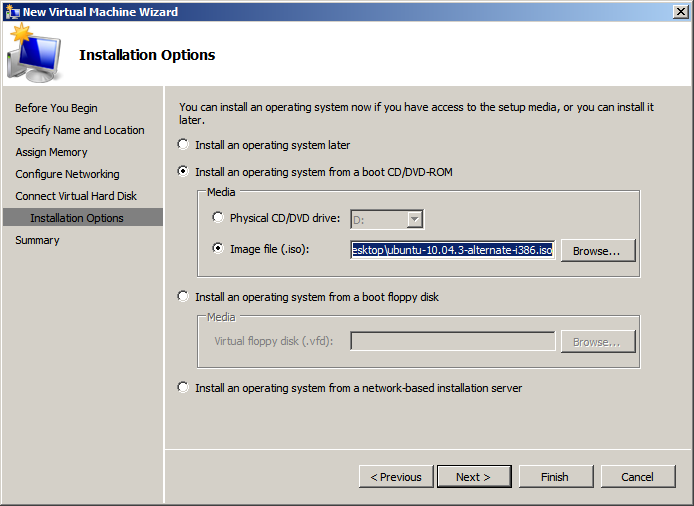Choose install from boot CD/DVD-ROM option
The image size is (694, 506).
(183, 172)
